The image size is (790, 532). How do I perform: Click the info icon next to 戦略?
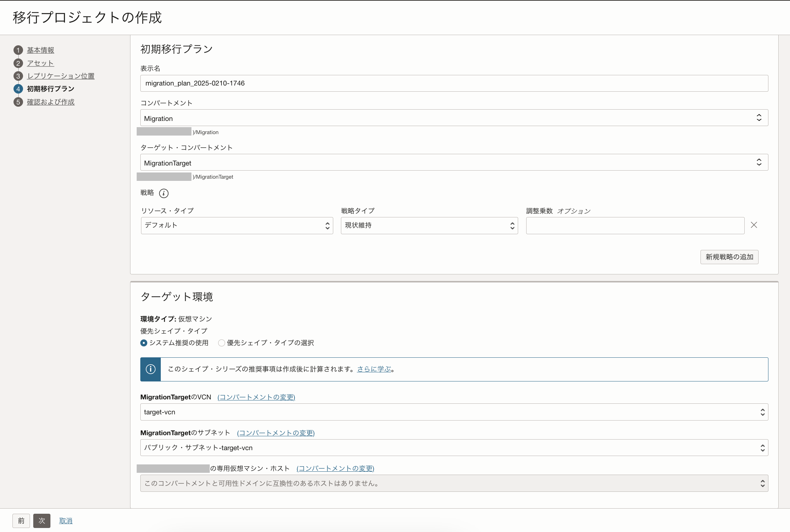[164, 193]
